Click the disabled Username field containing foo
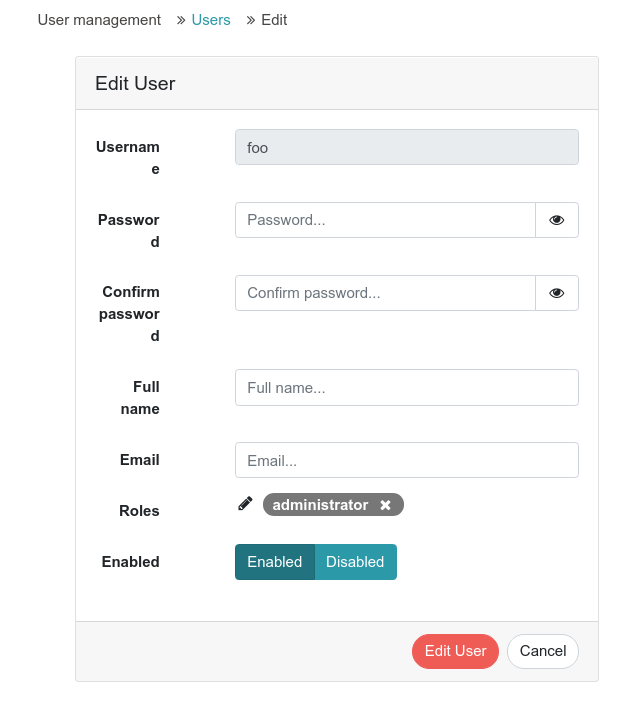 [x=407, y=147]
